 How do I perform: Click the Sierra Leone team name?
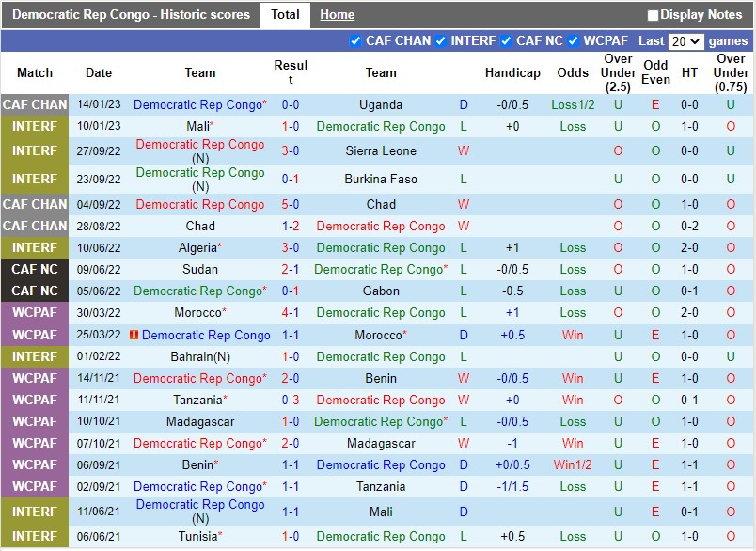tap(381, 150)
